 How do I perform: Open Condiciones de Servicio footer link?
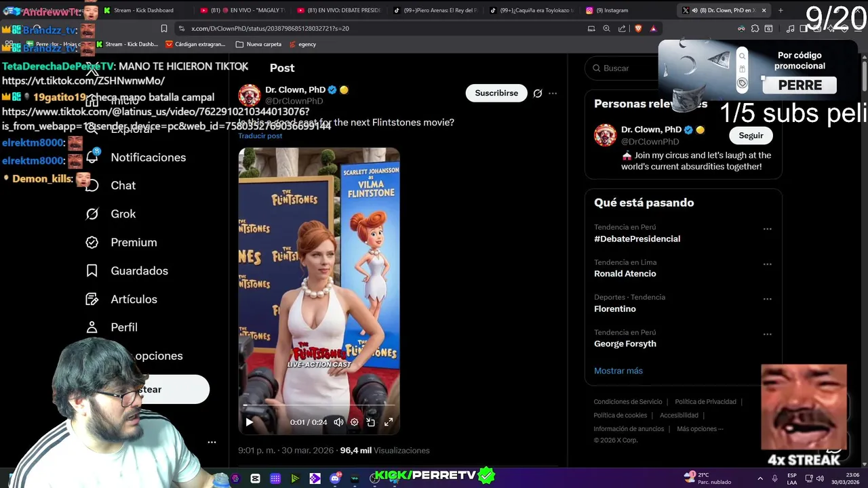tap(628, 402)
